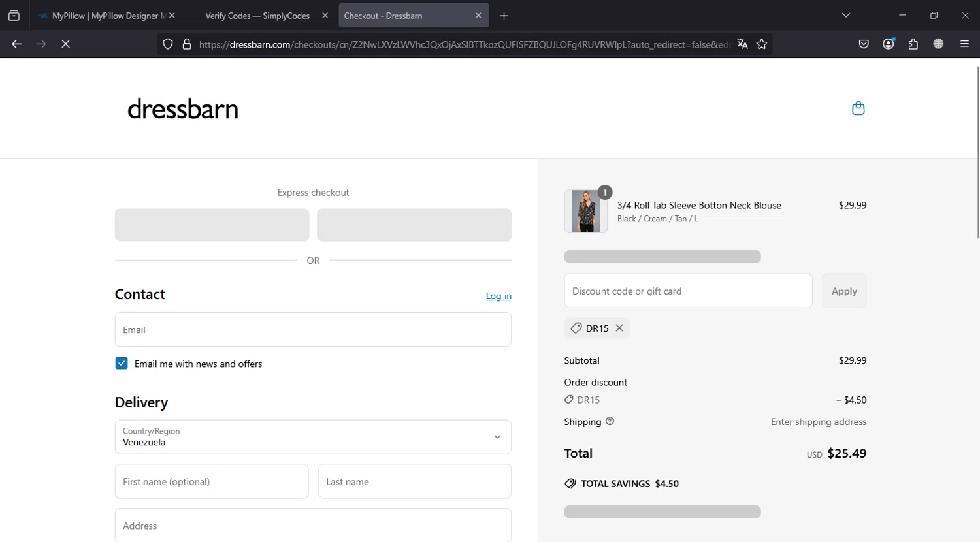Click the blouse product thumbnail
The width and height of the screenshot is (980, 542).
point(586,211)
